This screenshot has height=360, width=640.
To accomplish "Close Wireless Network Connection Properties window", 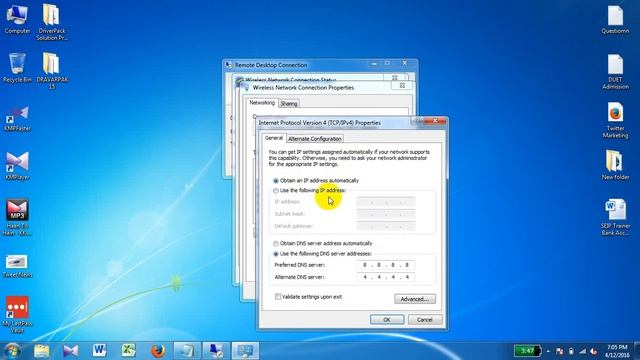I will [402, 85].
